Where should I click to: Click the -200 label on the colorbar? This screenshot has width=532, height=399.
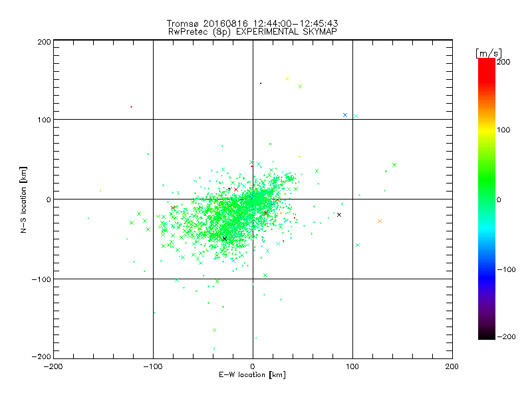[506, 336]
